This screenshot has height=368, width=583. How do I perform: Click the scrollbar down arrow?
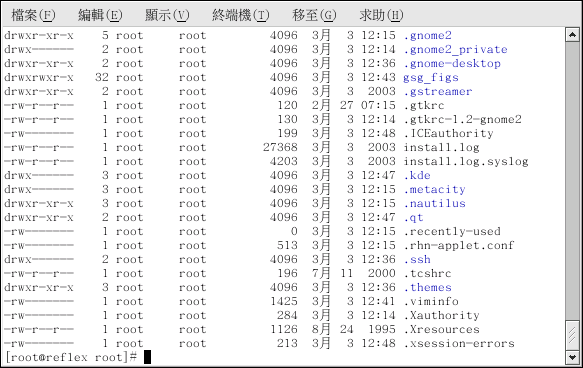tap(572, 357)
